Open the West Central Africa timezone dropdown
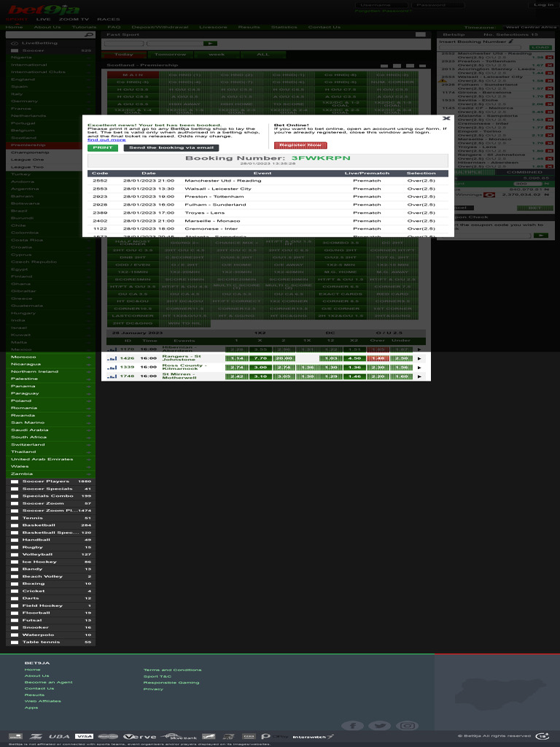560x747 pixels. [x=531, y=27]
